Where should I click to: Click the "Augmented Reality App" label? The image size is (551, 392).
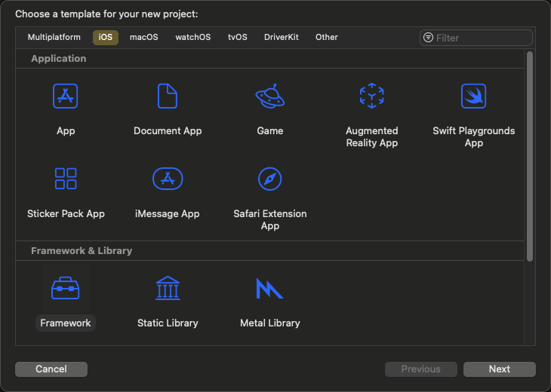point(372,137)
